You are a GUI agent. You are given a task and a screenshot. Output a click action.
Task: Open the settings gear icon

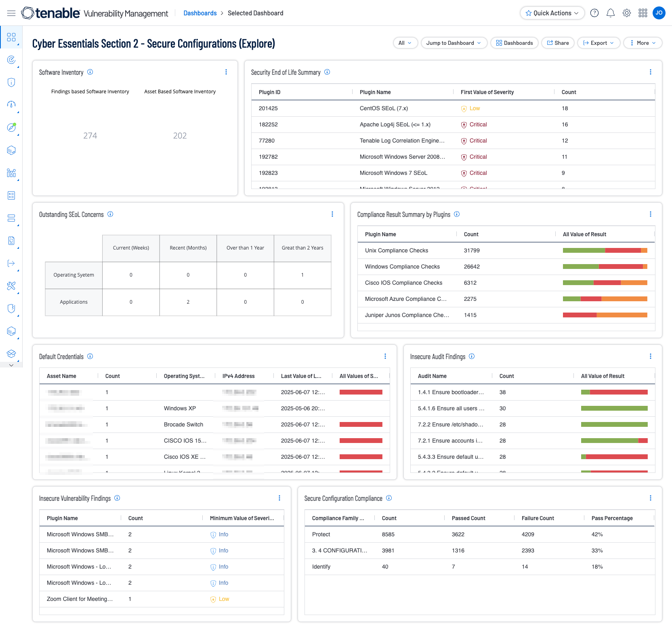coord(627,13)
